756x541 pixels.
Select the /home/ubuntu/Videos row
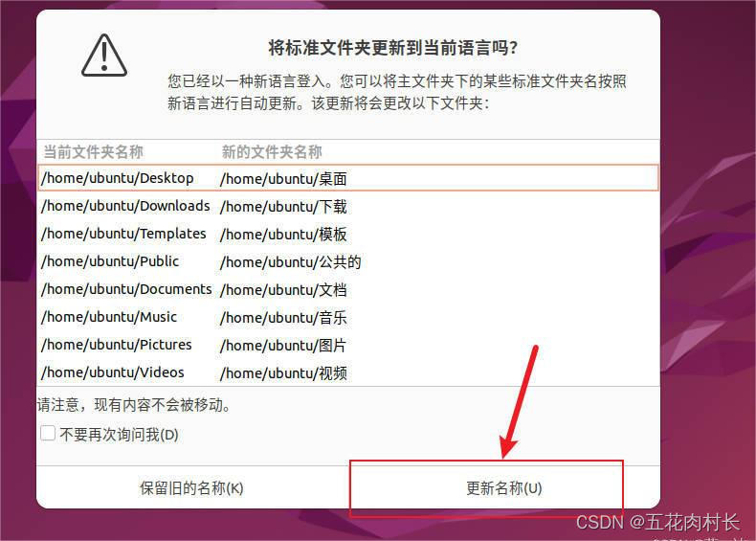pos(348,372)
